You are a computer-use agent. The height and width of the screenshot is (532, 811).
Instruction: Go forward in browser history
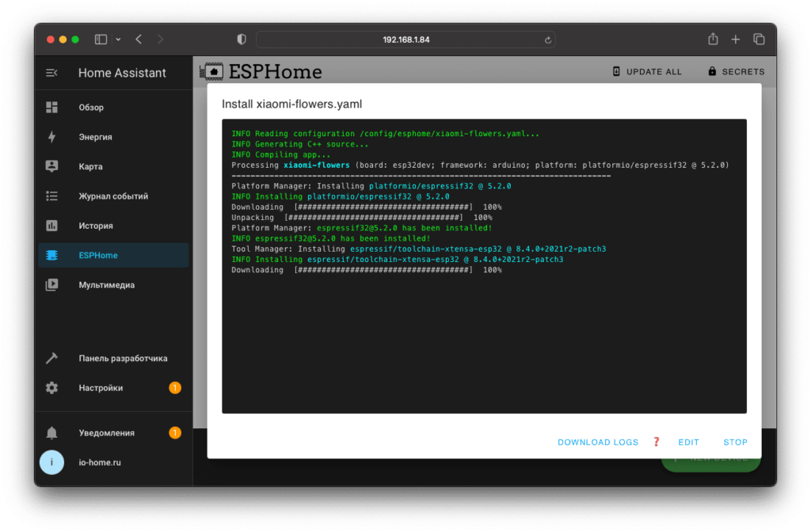tap(160, 40)
